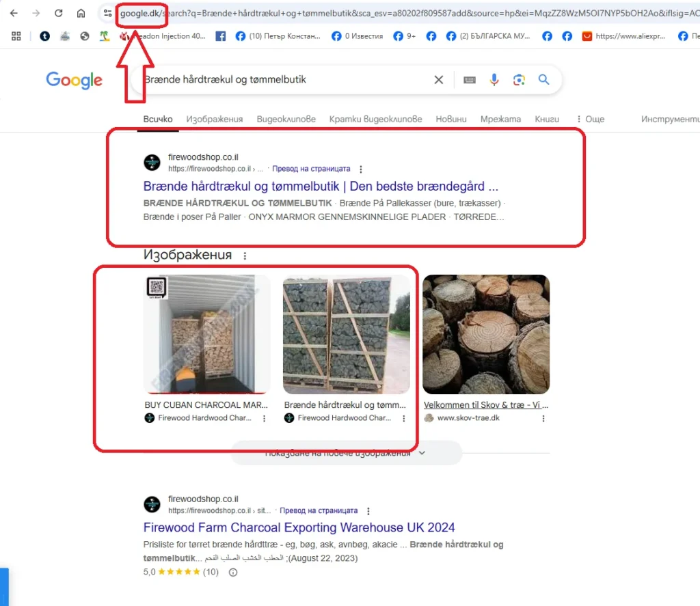View site information icon left of the URL
The image size is (700, 606).
(107, 13)
